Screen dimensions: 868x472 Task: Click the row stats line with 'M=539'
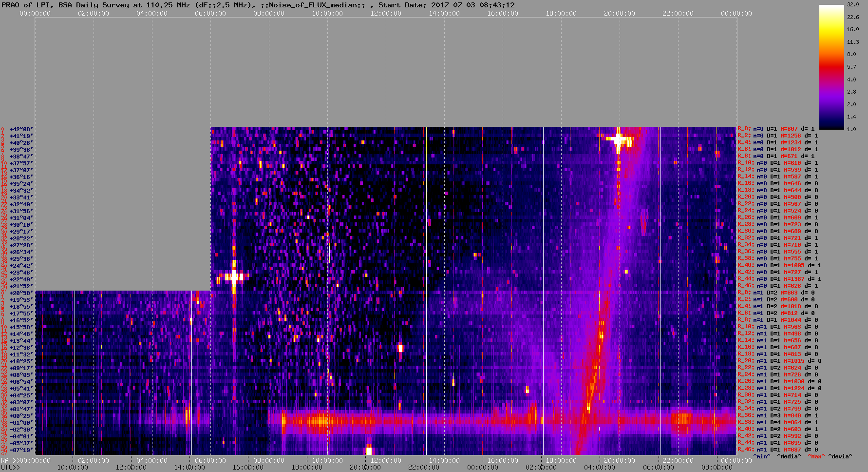[x=778, y=170]
